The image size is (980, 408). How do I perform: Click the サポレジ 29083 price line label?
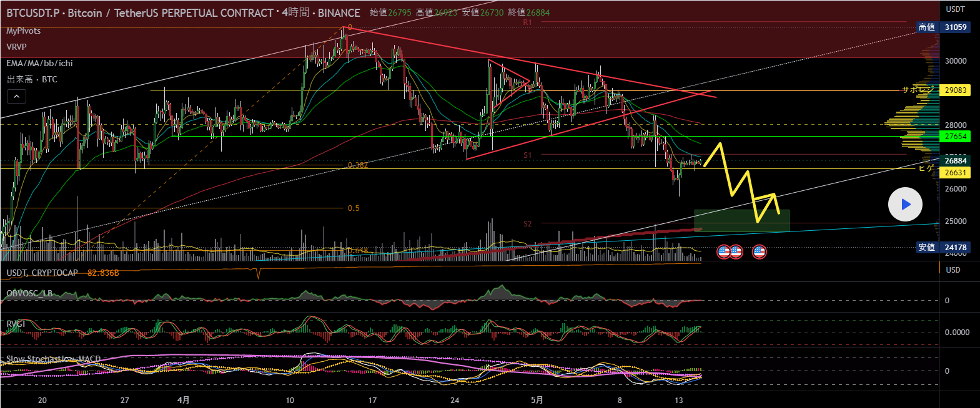[x=955, y=90]
